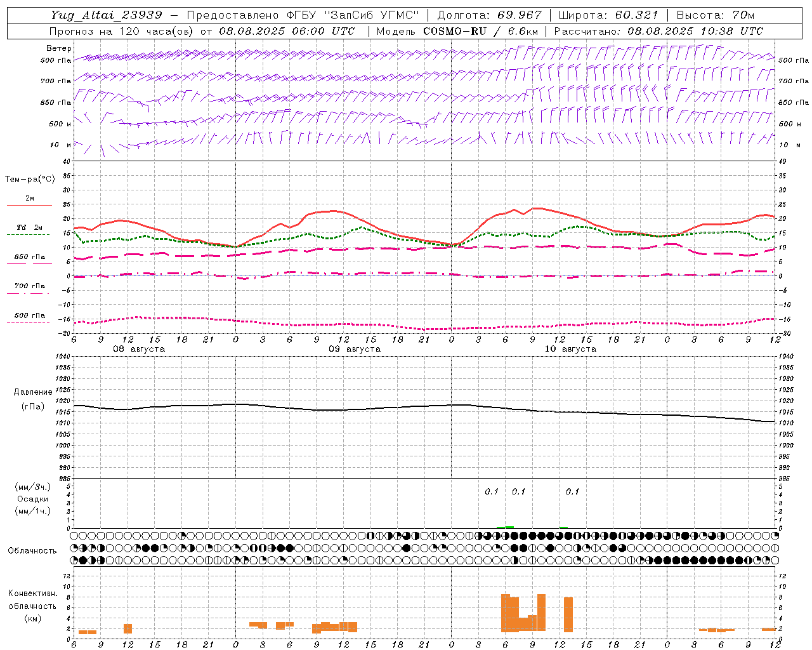Click the orange convective bar near 13h 10 August

click(568, 614)
